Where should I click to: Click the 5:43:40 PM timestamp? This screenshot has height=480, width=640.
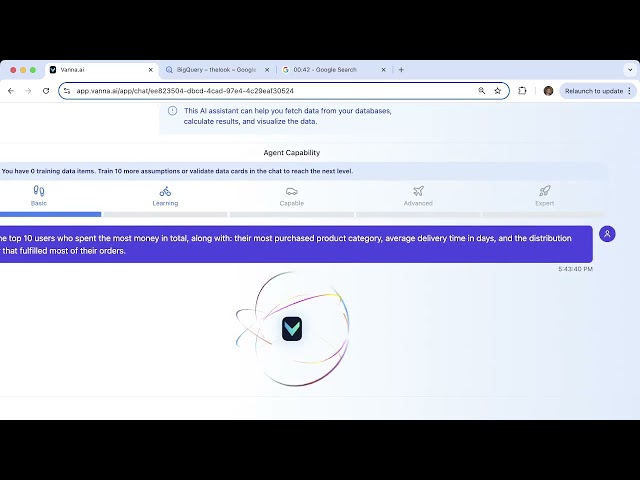(x=576, y=269)
